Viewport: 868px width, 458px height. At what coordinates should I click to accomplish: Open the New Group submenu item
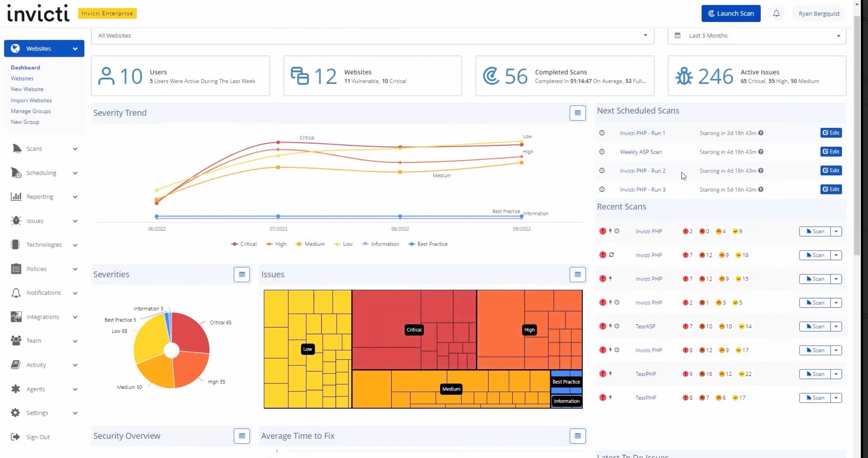click(25, 122)
